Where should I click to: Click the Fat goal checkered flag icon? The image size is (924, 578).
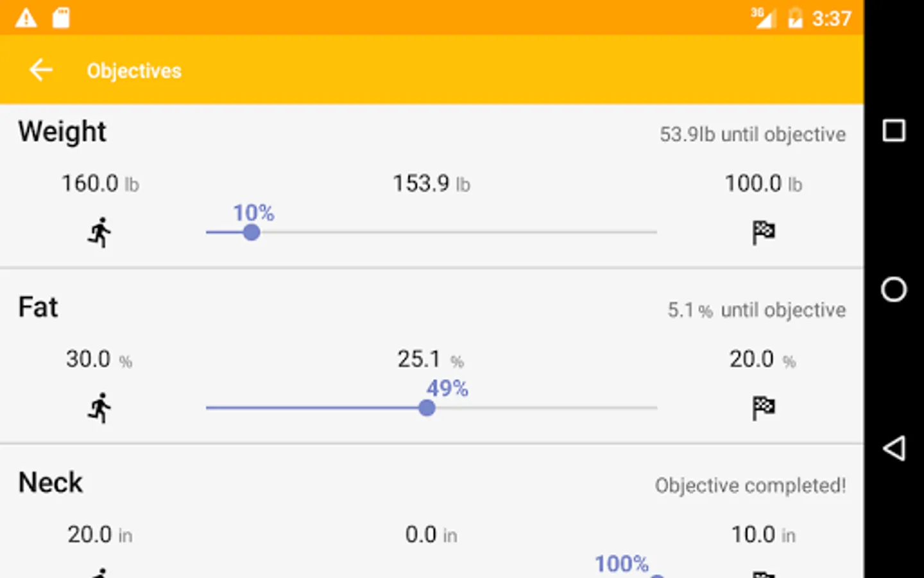click(x=763, y=408)
